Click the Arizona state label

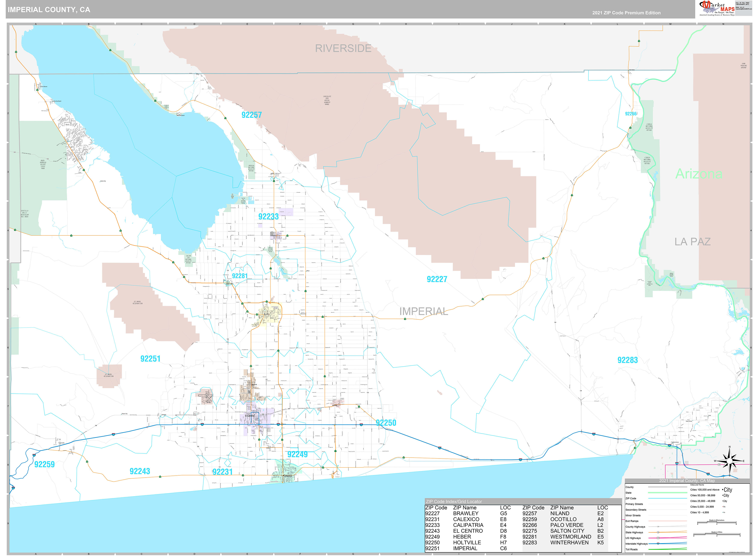pyautogui.click(x=699, y=174)
